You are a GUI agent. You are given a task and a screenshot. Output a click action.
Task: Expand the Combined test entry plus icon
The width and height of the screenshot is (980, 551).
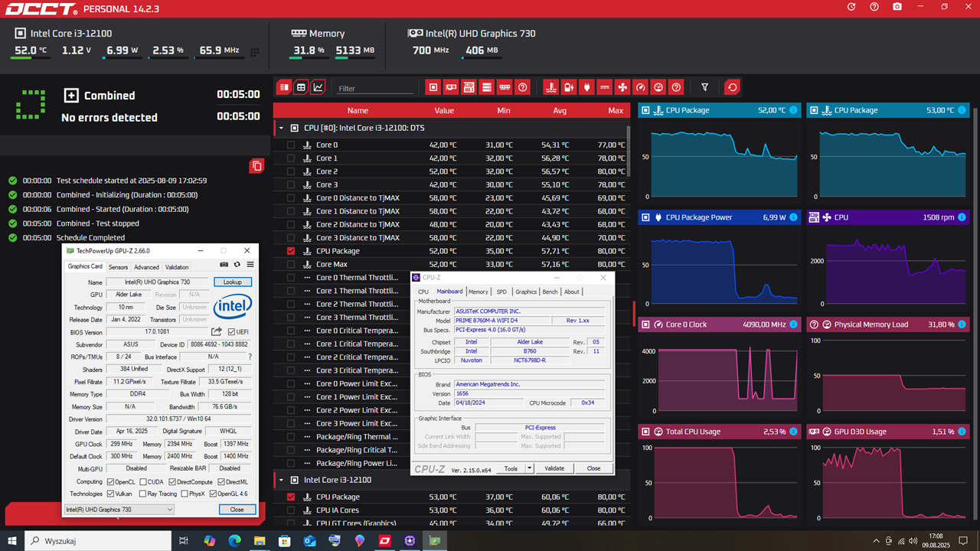pyautogui.click(x=70, y=96)
